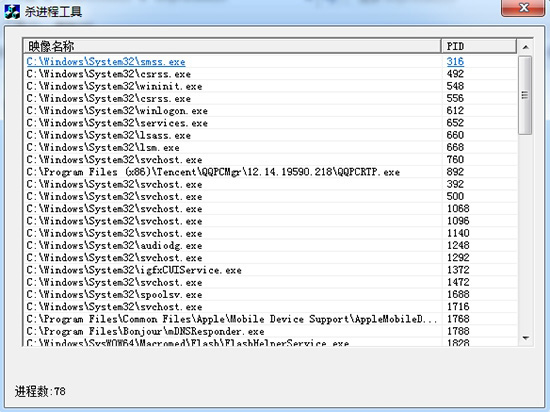Select the row showing PID 492
This screenshot has height=412, width=550.
(x=270, y=74)
